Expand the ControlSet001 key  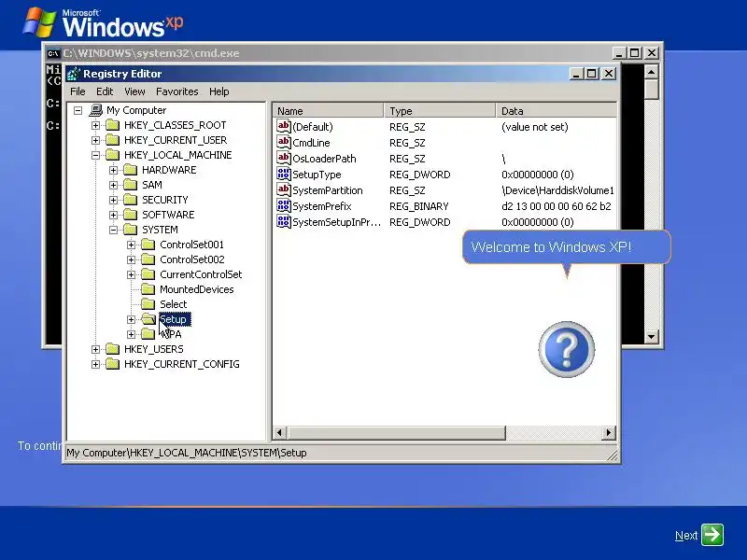click(x=132, y=245)
